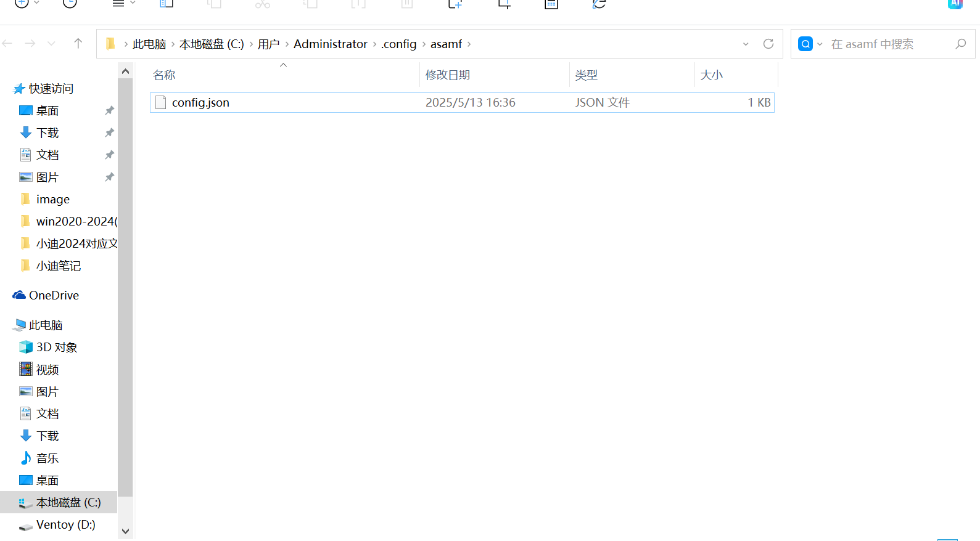Open the image folder in quick access
Viewport: 980px width, 541px height.
[x=53, y=200]
